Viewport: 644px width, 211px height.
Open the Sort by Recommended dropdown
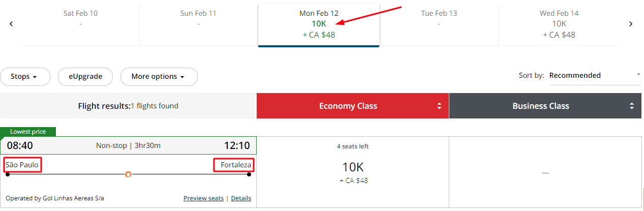click(x=594, y=76)
